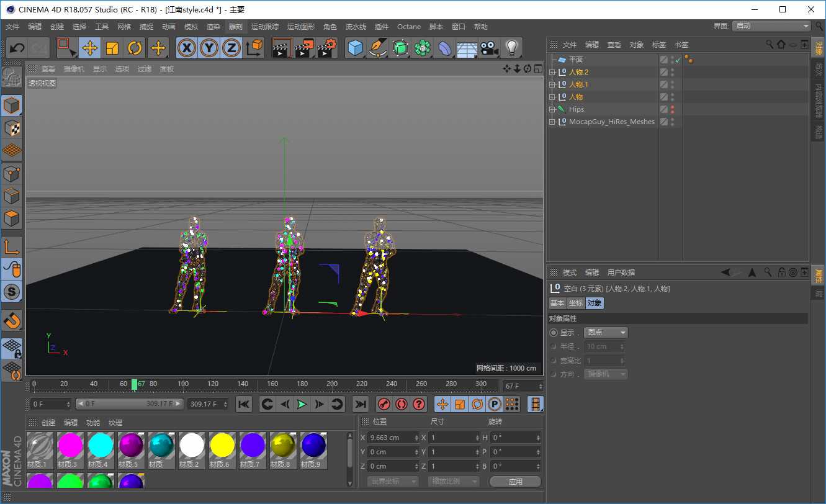Enable Axis mode in left palette
This screenshot has height=504, width=826.
[x=12, y=246]
